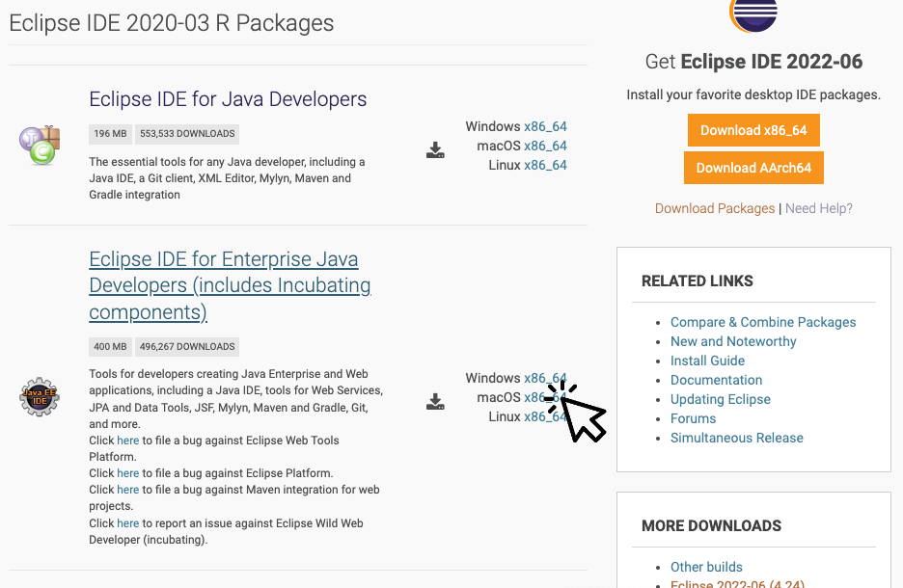Open Eclipse IDE for Java Developers title
Screen dimensions: 903x588
click(x=228, y=99)
